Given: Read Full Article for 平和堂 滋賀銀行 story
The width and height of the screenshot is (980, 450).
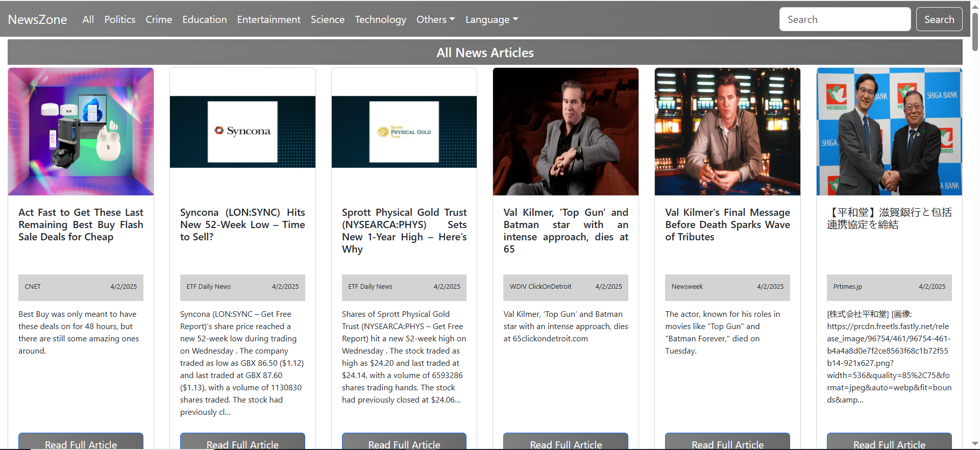Looking at the screenshot, I should pyautogui.click(x=889, y=441).
